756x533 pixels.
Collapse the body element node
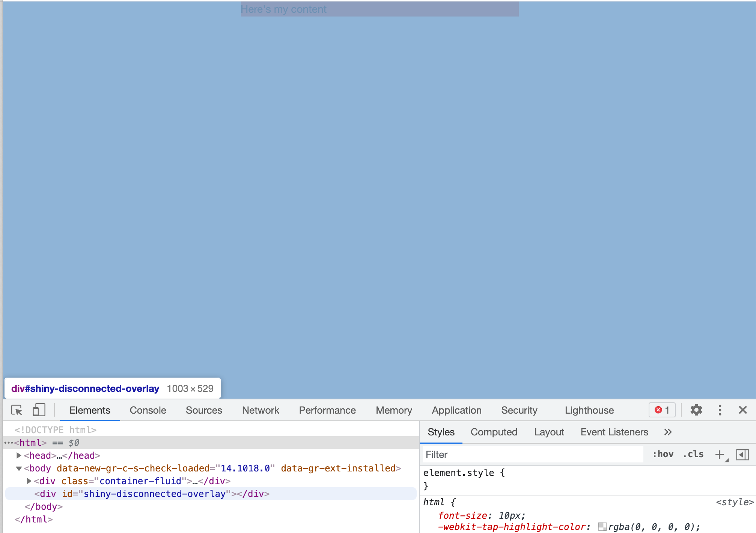tap(19, 468)
